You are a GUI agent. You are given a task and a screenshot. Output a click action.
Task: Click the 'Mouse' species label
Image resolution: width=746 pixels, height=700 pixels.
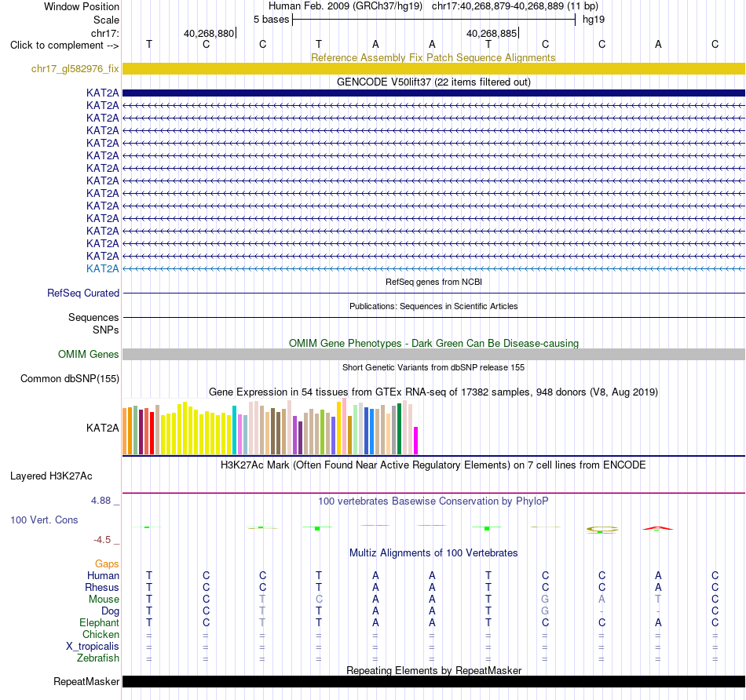click(x=104, y=600)
